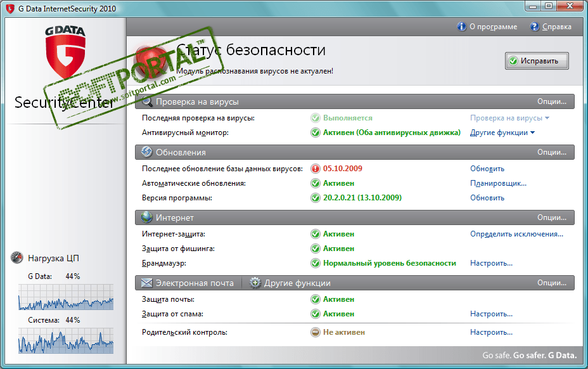This screenshot has height=369, width=588.
Task: Expand the Другие функции dropdown link
Action: [x=502, y=133]
